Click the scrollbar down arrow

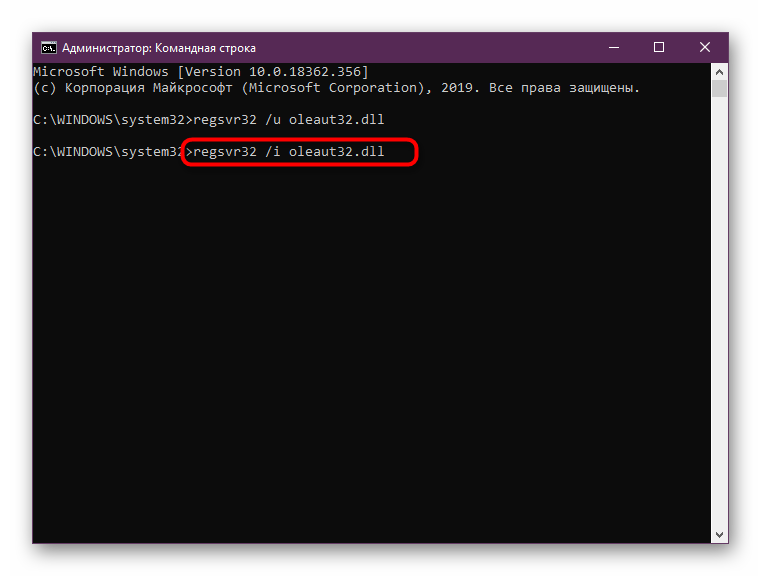click(x=719, y=534)
